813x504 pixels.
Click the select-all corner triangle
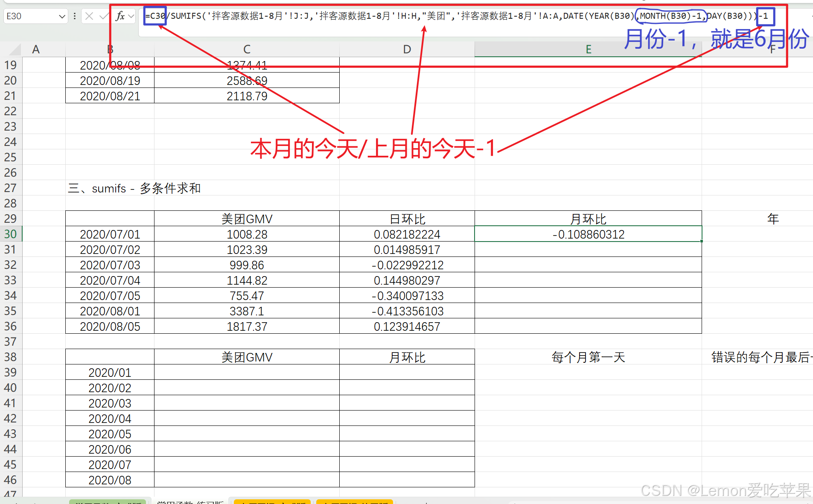[14, 50]
